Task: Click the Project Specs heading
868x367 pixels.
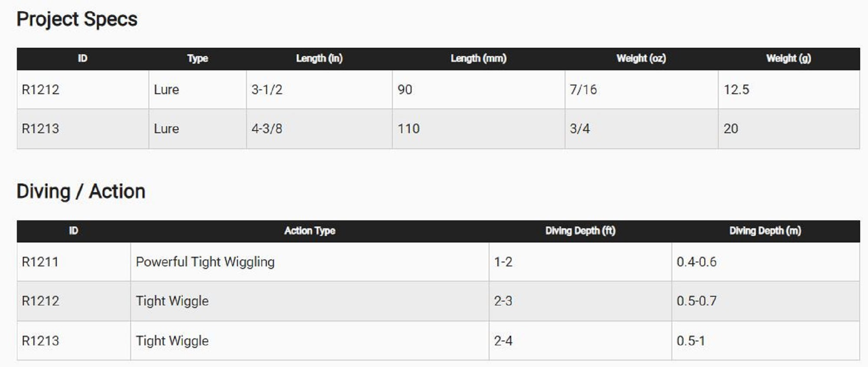Action: (x=77, y=20)
